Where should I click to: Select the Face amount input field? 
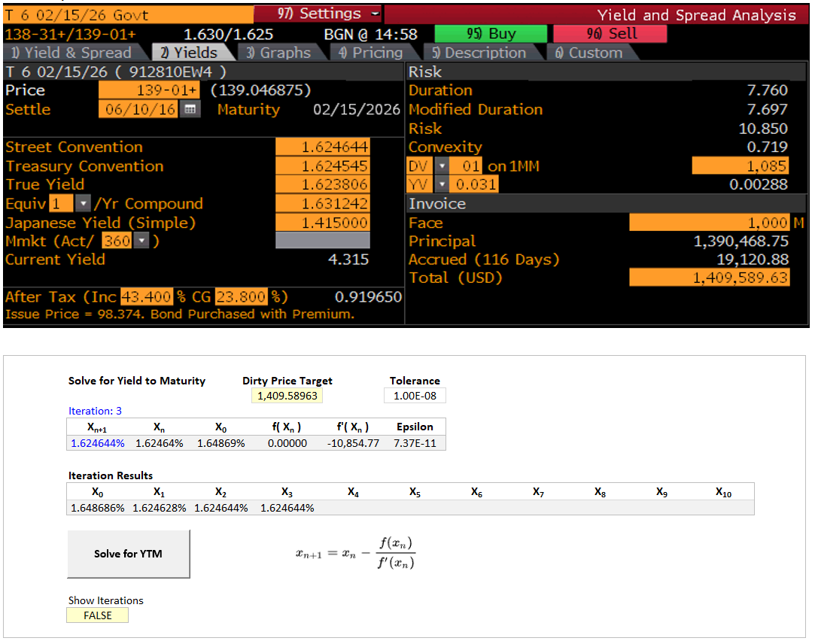pos(710,223)
